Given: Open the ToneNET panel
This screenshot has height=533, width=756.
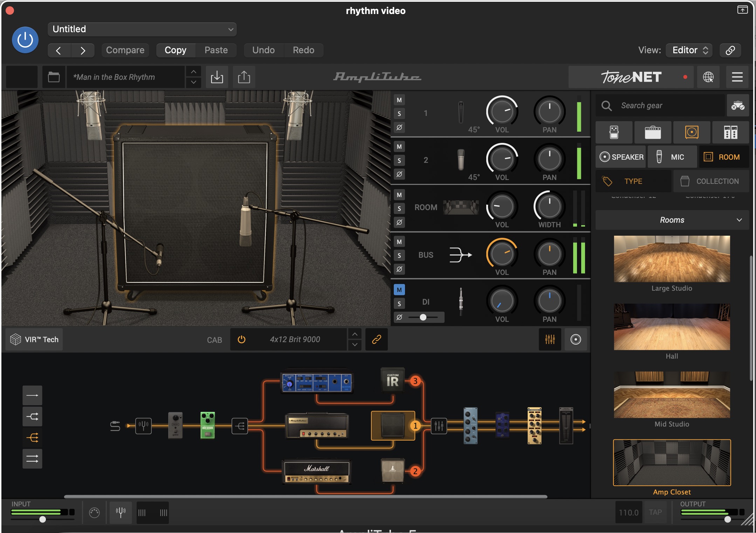Looking at the screenshot, I should [631, 77].
